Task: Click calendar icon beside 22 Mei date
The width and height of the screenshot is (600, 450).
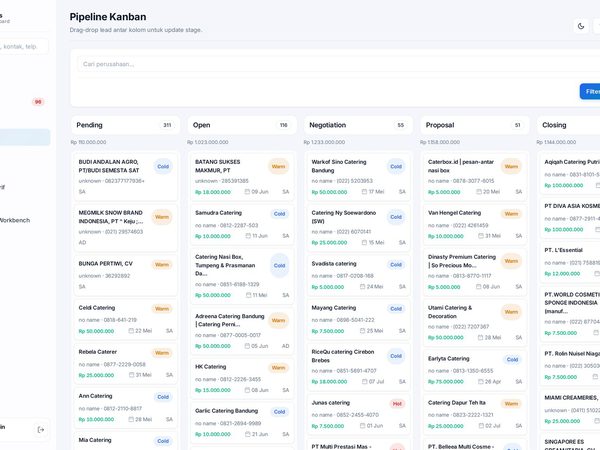Action: [x=131, y=331]
